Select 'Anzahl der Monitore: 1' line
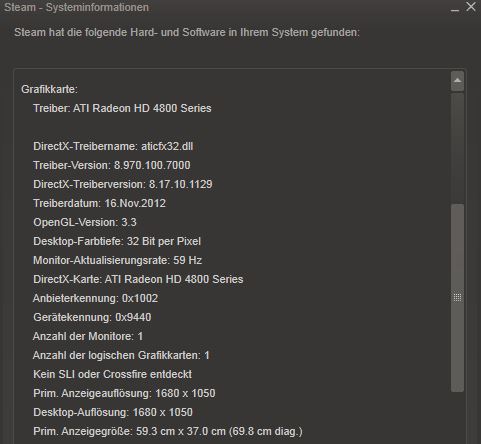 coord(88,336)
